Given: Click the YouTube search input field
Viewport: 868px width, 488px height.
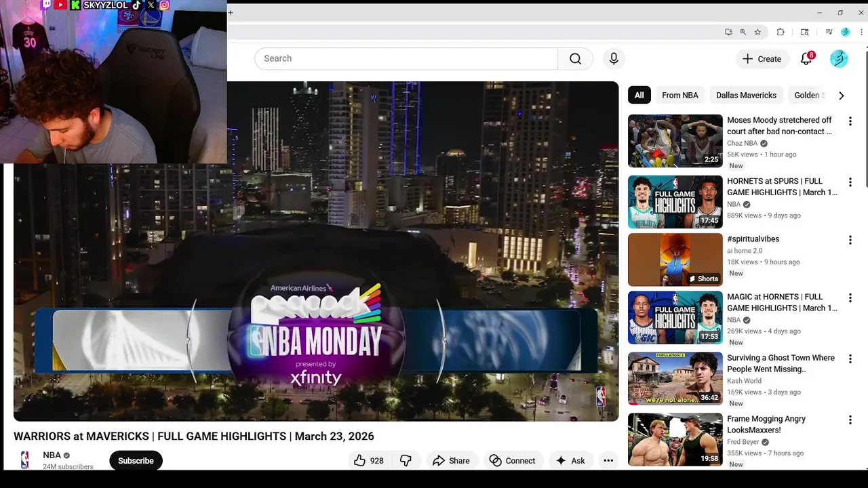Looking at the screenshot, I should 406,58.
